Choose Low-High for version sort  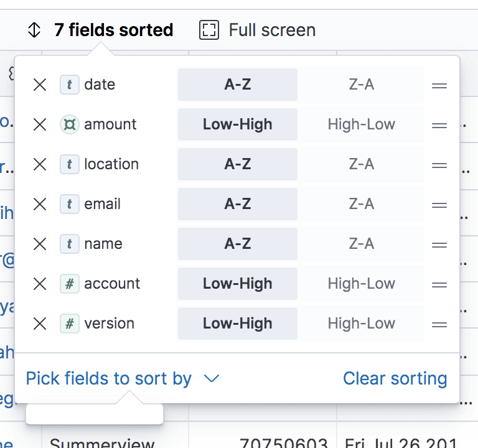pos(238,324)
